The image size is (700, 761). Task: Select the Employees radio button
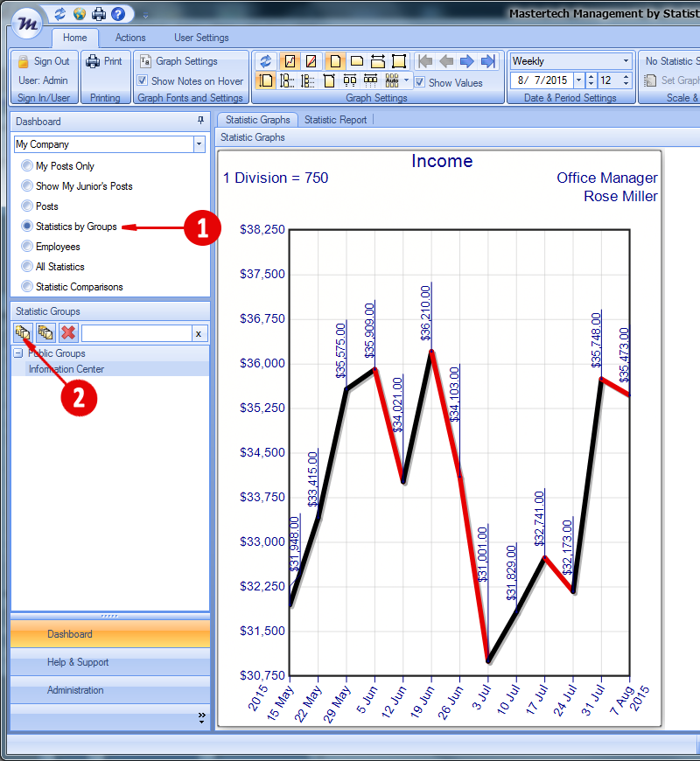[27, 246]
